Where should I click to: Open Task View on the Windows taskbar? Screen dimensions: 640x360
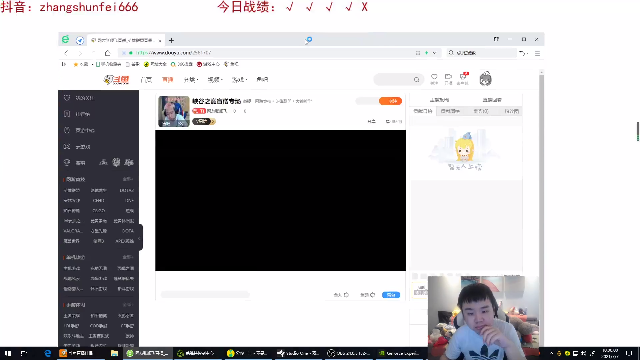click(24, 353)
